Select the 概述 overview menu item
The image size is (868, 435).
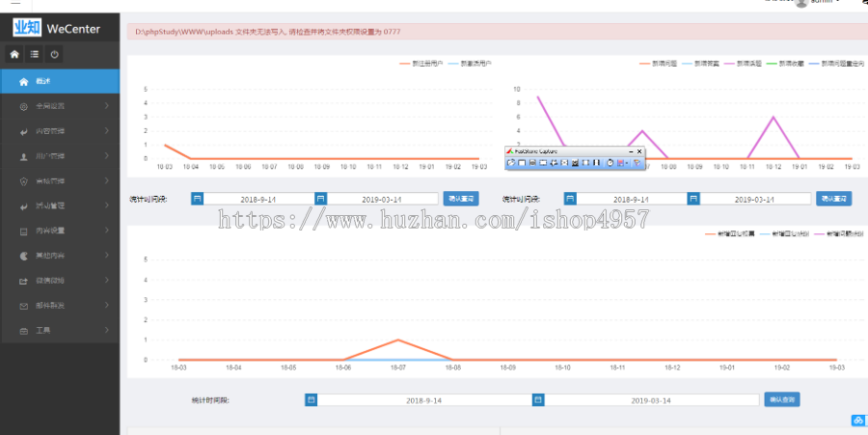60,81
